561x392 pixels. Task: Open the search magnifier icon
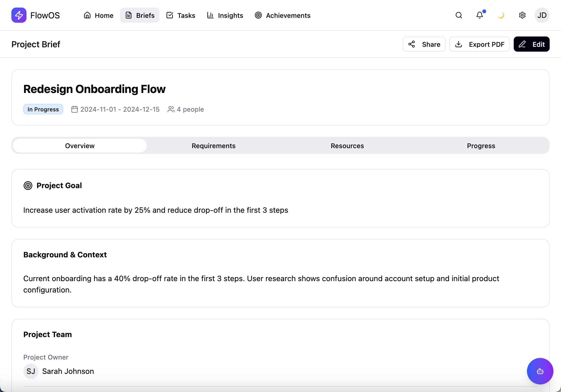tap(459, 15)
